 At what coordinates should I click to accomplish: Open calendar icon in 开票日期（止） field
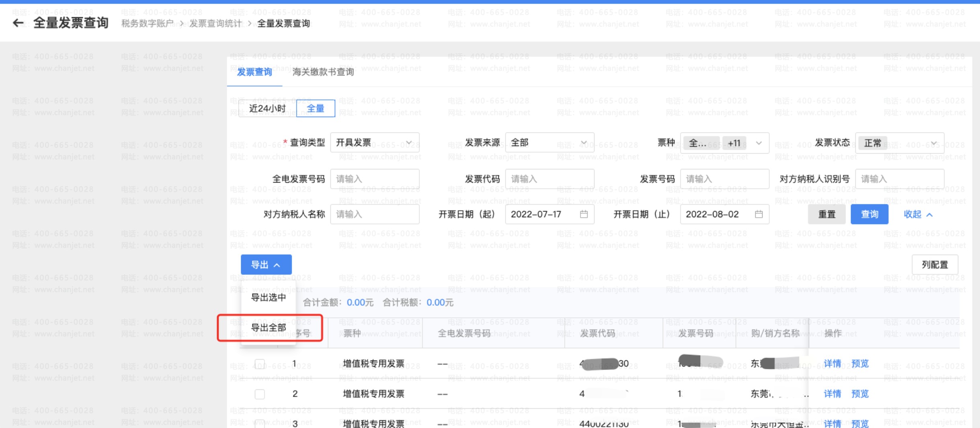(759, 214)
